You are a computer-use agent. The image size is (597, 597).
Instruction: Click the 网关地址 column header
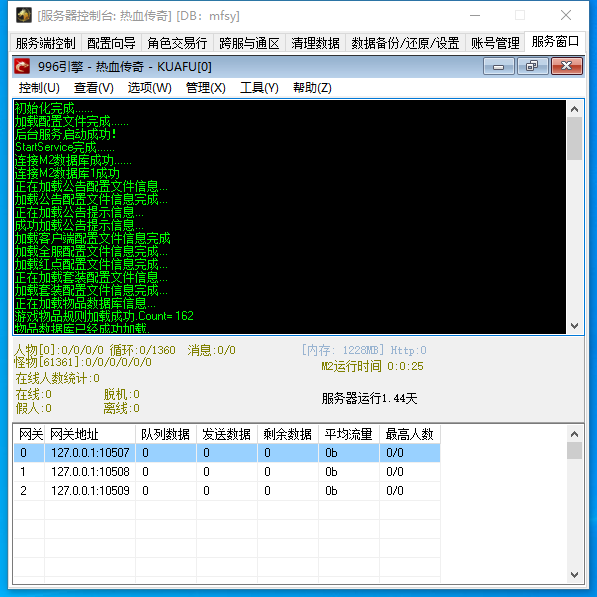point(90,434)
